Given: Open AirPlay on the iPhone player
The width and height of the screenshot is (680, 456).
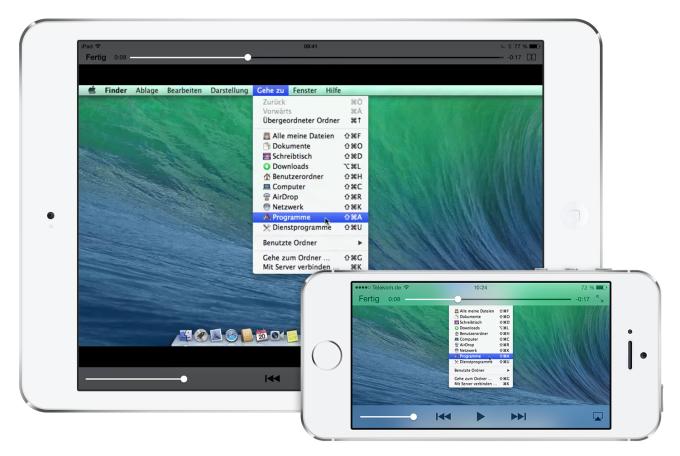Looking at the screenshot, I should (x=598, y=417).
